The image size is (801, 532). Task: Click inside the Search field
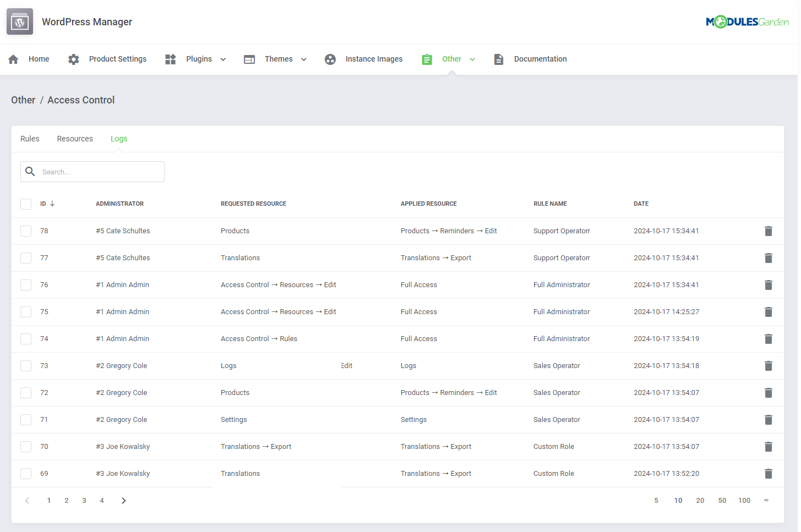pyautogui.click(x=99, y=171)
